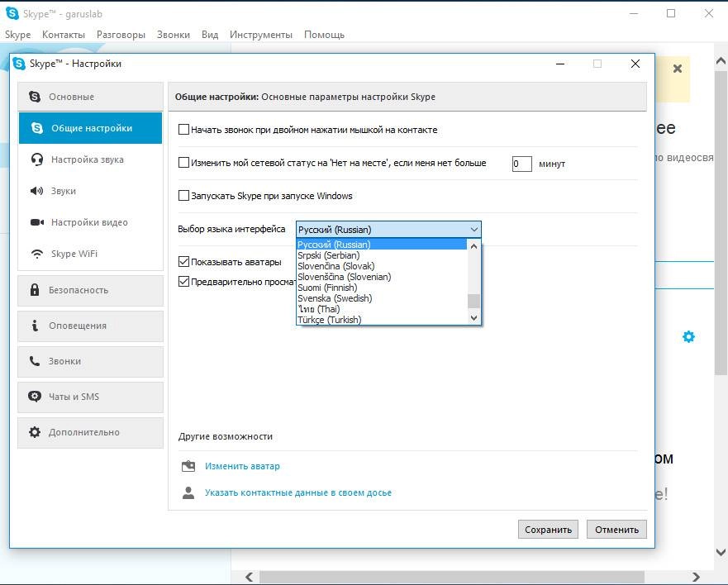The width and height of the screenshot is (728, 585).
Task: Open the Разговоры menu
Action: tap(121, 35)
